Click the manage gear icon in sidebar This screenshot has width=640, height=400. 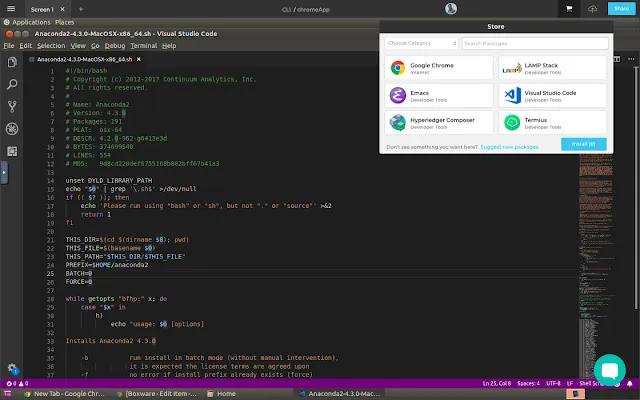click(12, 368)
